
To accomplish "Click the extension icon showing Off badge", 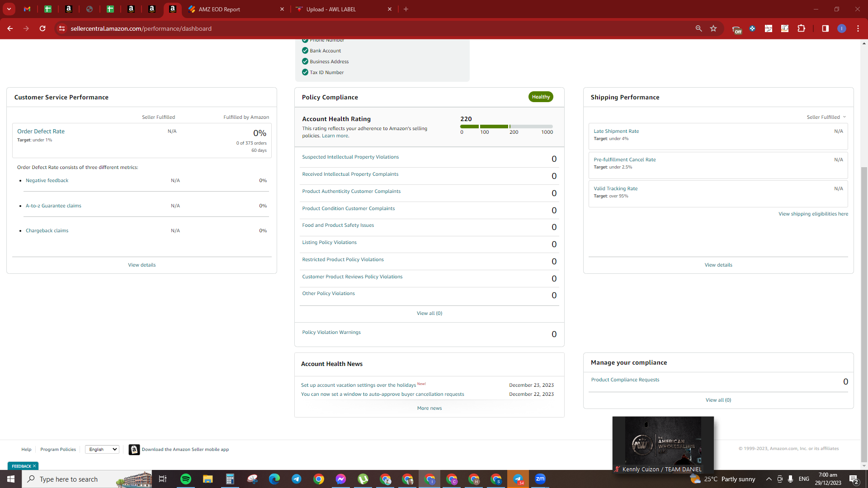I will point(736,29).
